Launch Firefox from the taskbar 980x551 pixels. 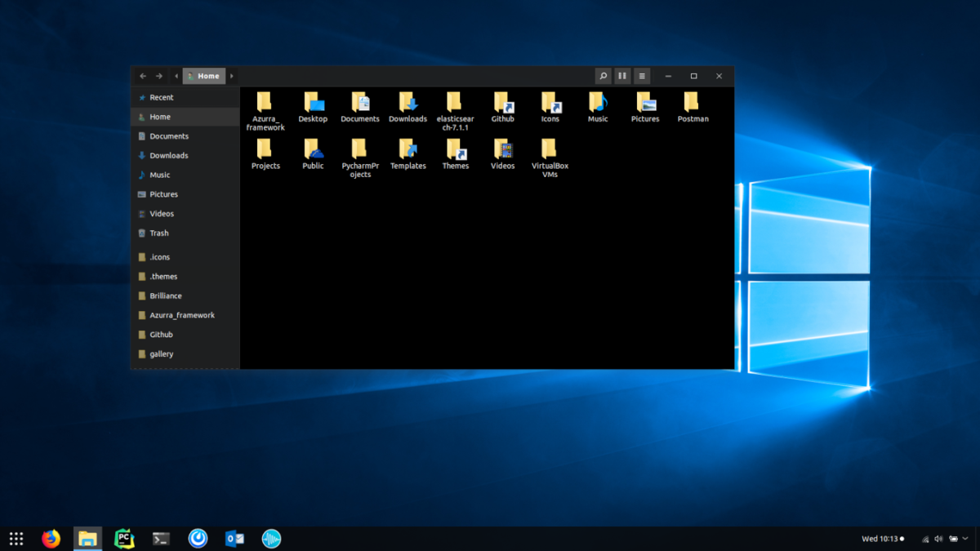tap(51, 538)
